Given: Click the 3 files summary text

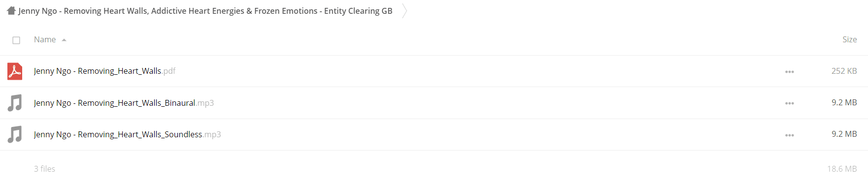Looking at the screenshot, I should tap(44, 169).
